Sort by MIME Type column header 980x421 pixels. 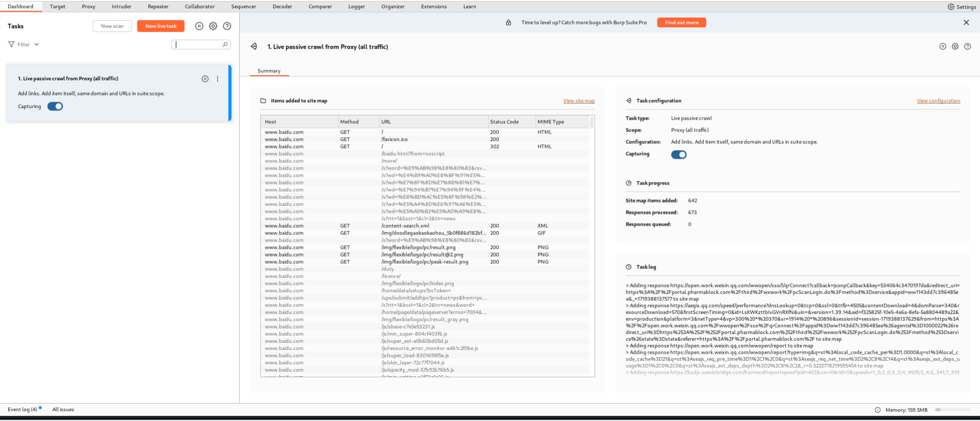(x=562, y=122)
